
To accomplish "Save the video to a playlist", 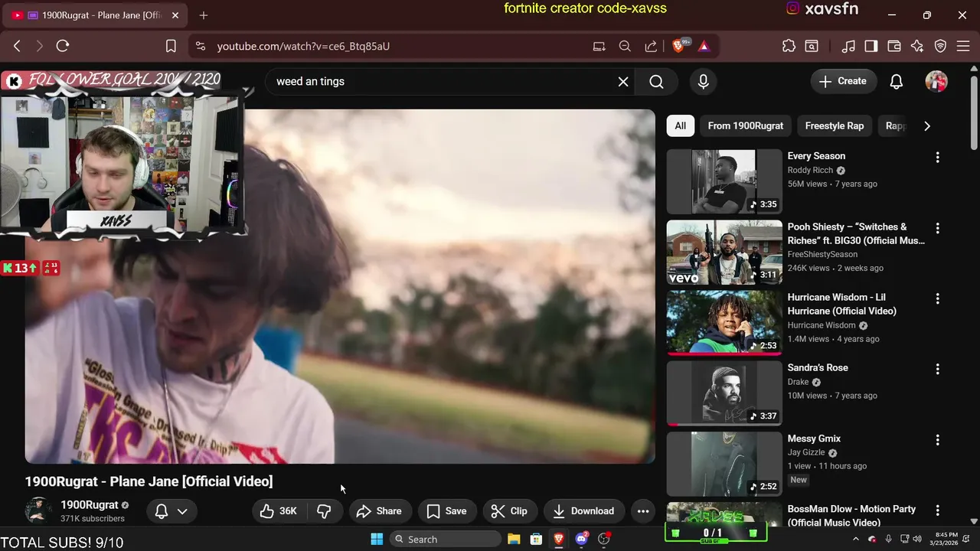I will coord(447,511).
